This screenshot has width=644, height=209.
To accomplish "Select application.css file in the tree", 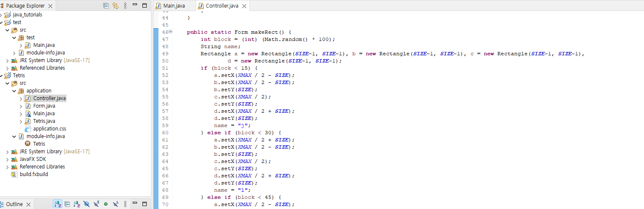I will 49,129.
